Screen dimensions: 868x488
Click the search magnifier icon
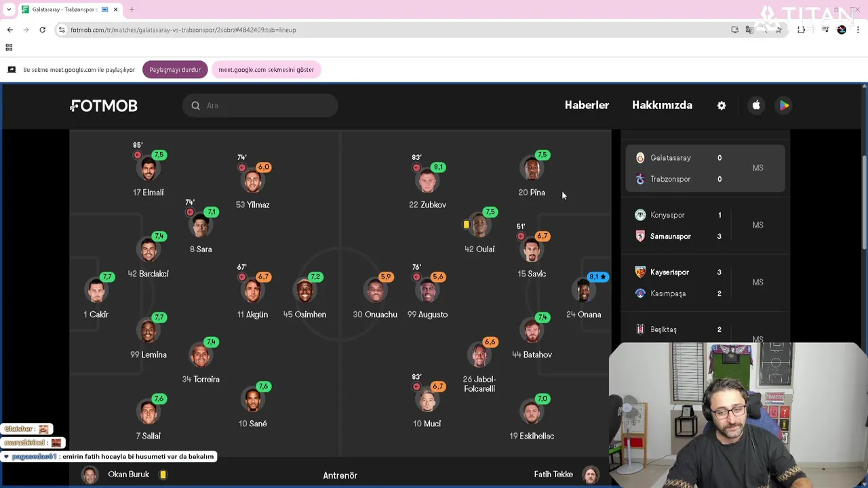coord(195,106)
